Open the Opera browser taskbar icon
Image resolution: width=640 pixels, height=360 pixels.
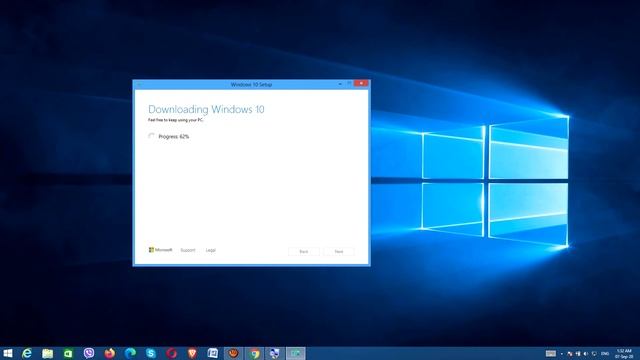[x=171, y=353]
